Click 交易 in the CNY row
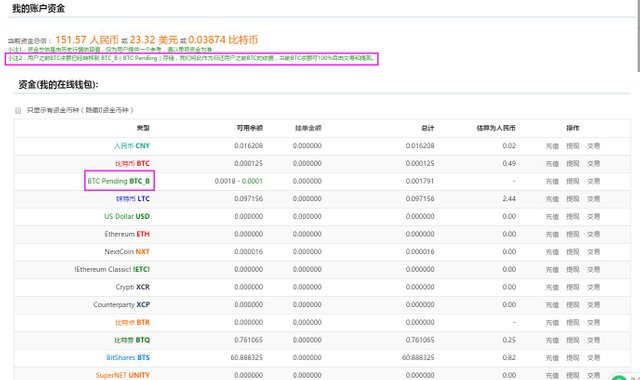The width and height of the screenshot is (640, 380). 593,146
